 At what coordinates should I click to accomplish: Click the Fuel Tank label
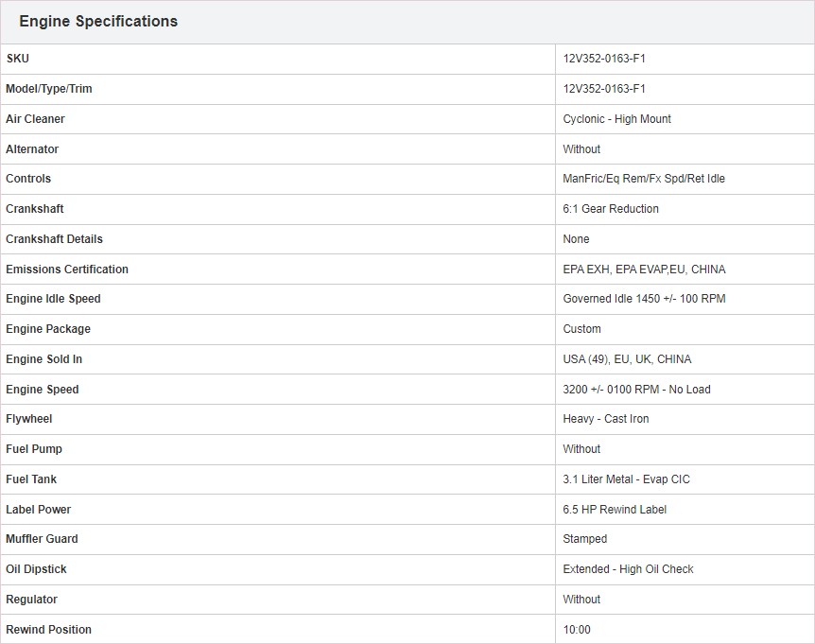click(31, 479)
